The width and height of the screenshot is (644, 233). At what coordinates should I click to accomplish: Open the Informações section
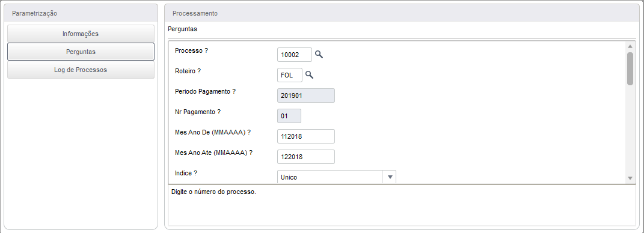tap(81, 34)
